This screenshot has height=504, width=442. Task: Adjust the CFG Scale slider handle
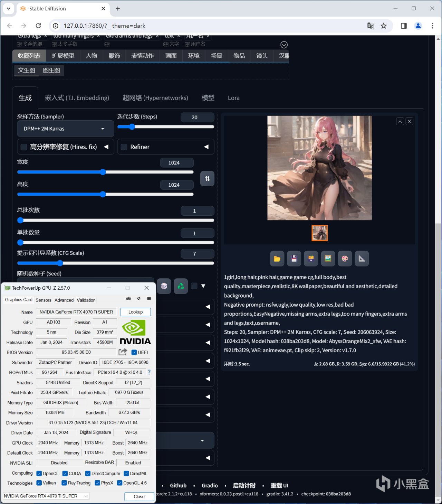(60, 263)
